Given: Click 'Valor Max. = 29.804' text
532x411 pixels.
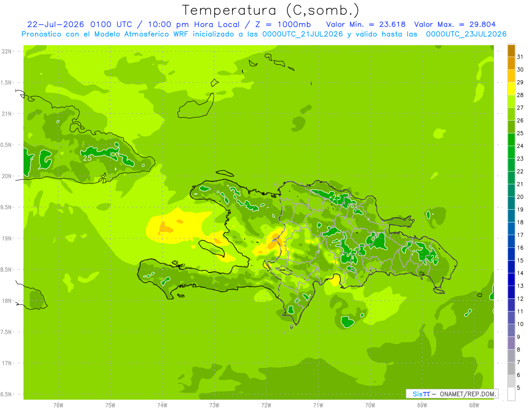Looking at the screenshot, I should point(455,24).
